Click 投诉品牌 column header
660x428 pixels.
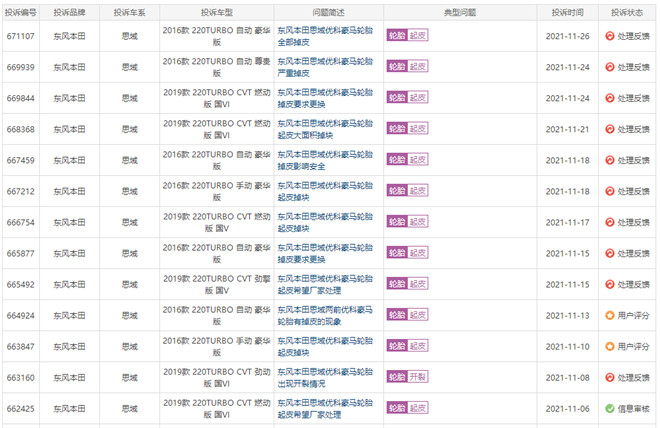(x=69, y=13)
